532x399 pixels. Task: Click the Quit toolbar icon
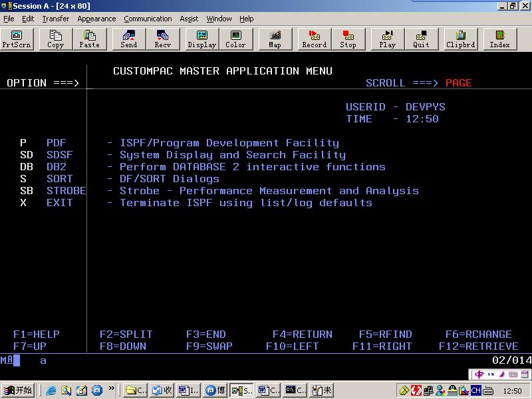tap(422, 39)
